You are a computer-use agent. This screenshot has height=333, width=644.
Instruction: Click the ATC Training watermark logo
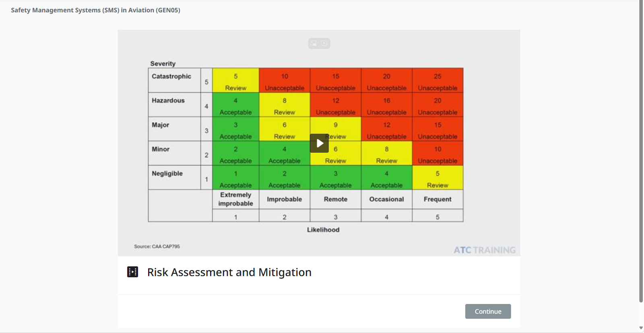click(484, 250)
